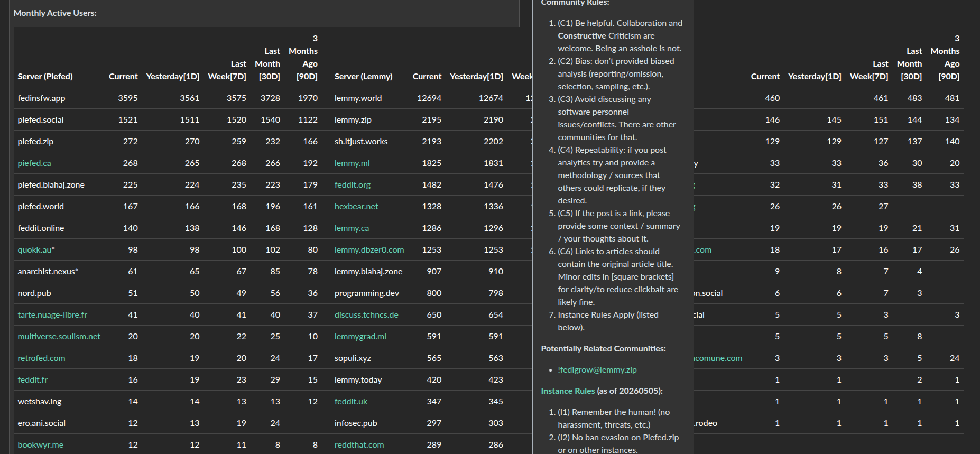Click the Server (Lemmy) column header

click(363, 77)
